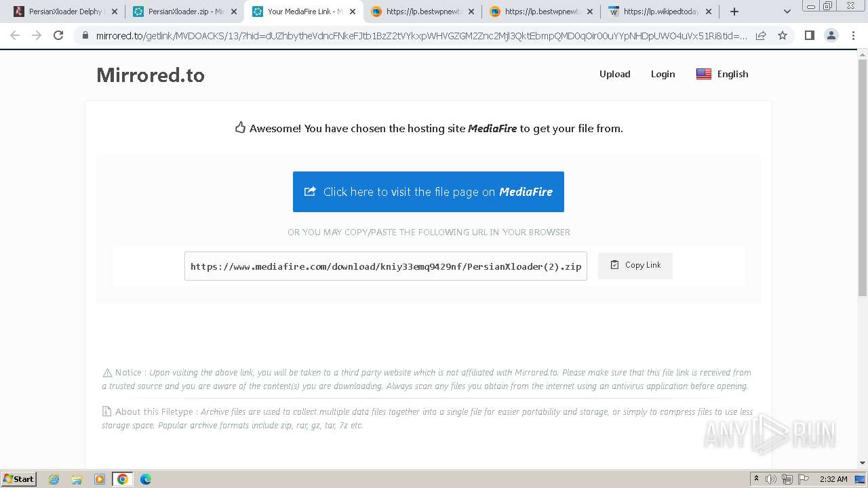Click the address bar URL
Viewport: 868px width, 488px height.
click(422, 36)
